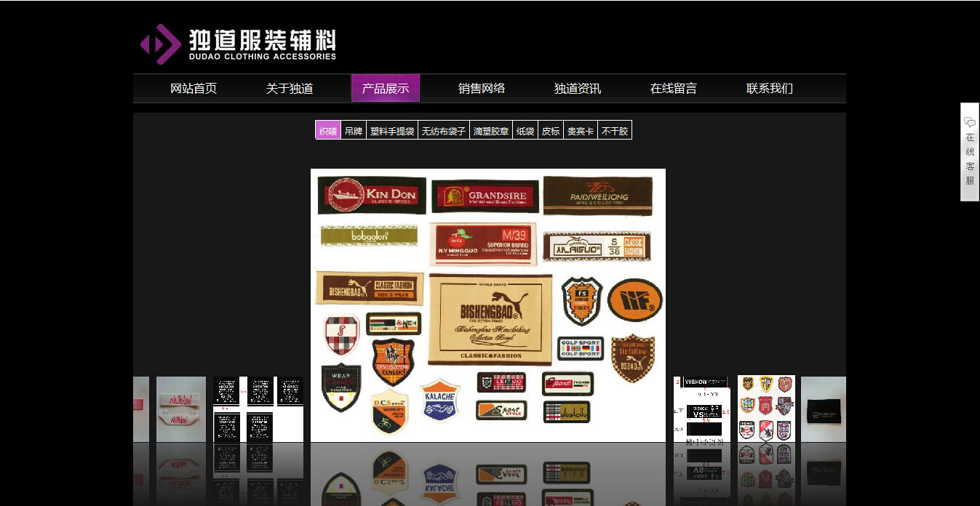This screenshot has height=506, width=980.
Task: Open the 关于独道 about page
Action: click(290, 89)
